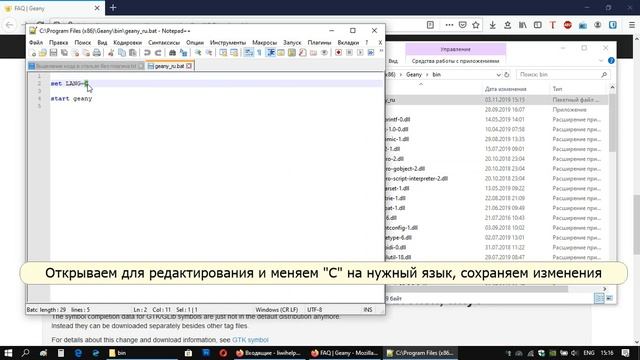Zoom out on the editor text
Image resolution: width=640 pixels, height=360 pixels.
click(209, 53)
